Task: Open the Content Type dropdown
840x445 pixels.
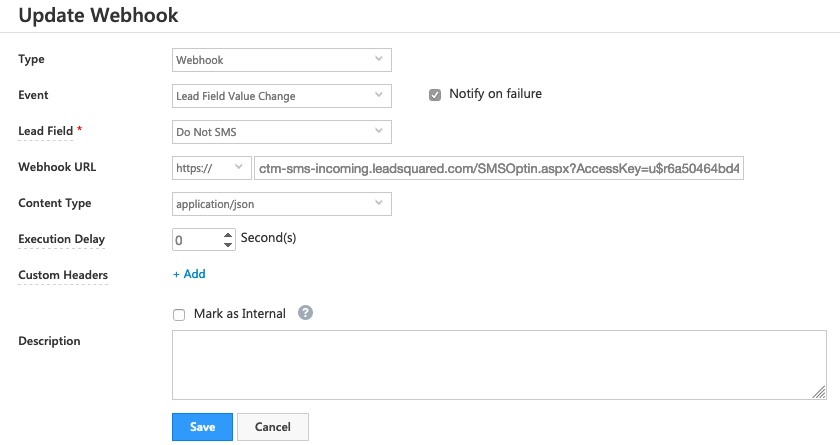Action: coord(281,204)
